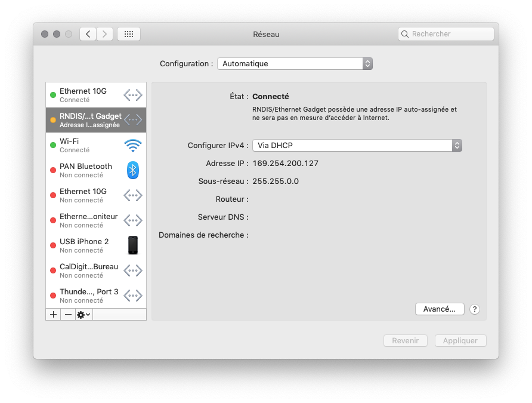Click the Rechercher search field
Screen dimensions: 532x403
pos(446,34)
